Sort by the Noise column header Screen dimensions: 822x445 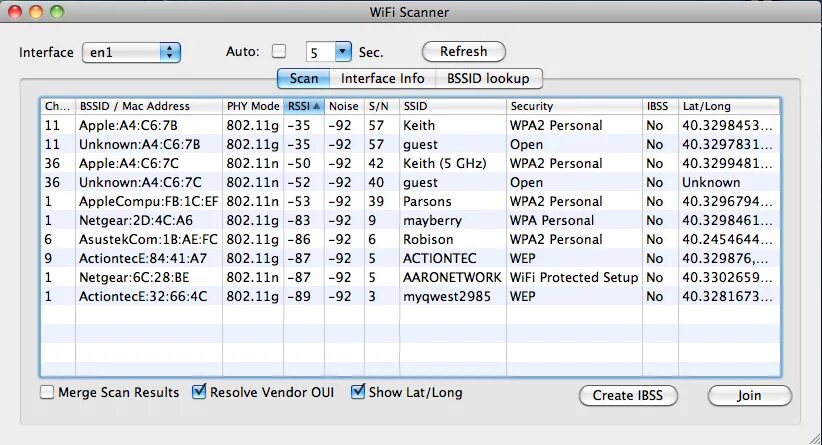coord(344,106)
